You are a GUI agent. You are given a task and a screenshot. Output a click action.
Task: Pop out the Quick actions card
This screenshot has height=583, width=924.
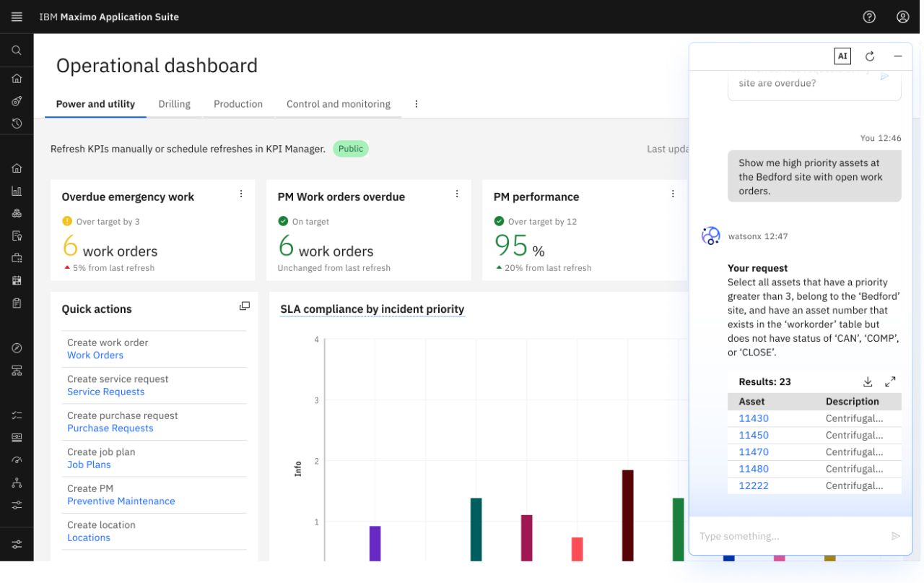click(x=245, y=306)
